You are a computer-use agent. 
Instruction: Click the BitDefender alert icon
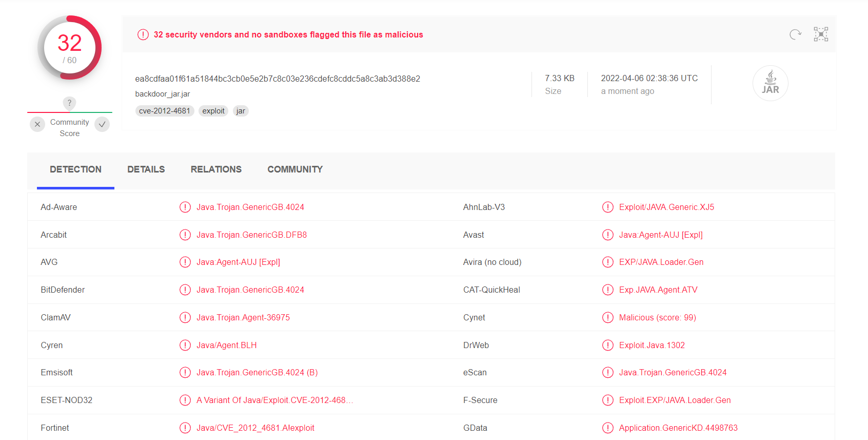click(185, 290)
